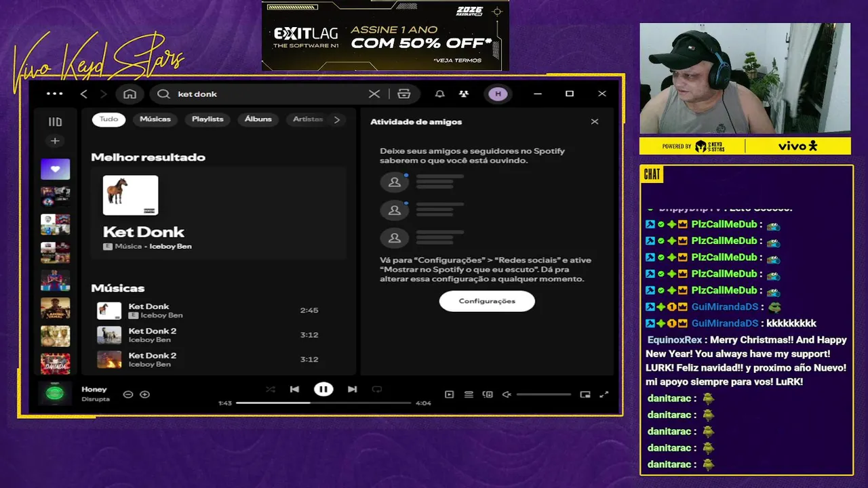Toggle repeat mode

tap(377, 389)
